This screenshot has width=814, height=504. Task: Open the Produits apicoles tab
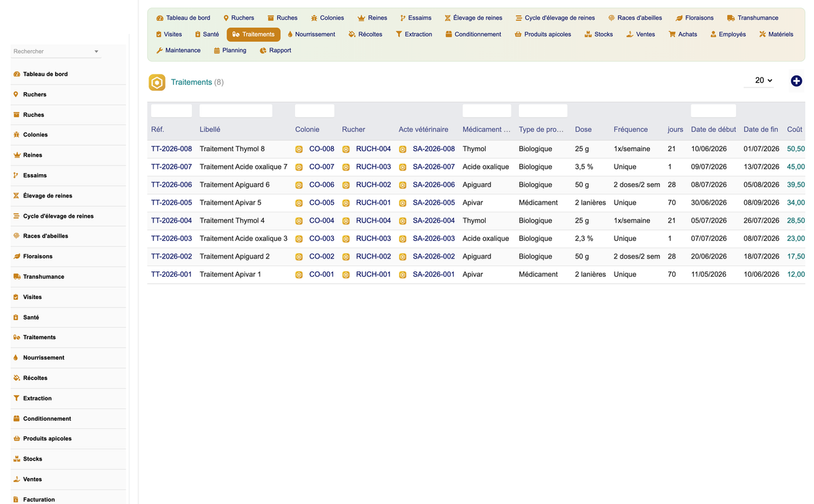coord(543,34)
